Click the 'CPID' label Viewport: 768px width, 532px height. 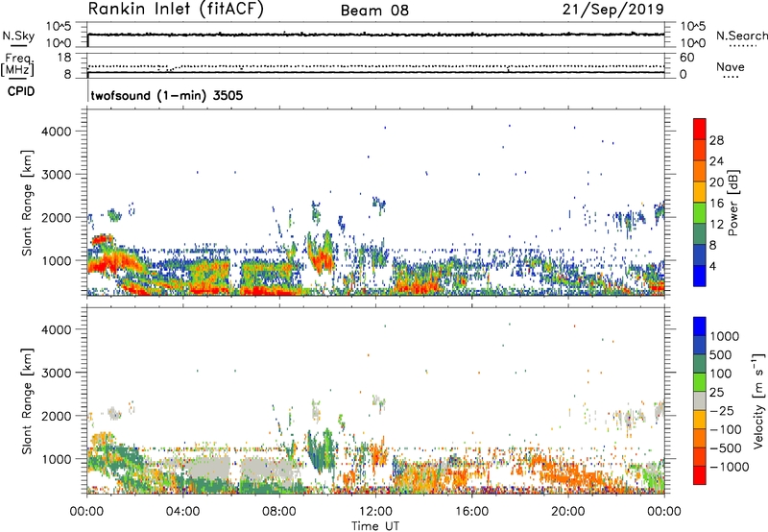coord(21,91)
